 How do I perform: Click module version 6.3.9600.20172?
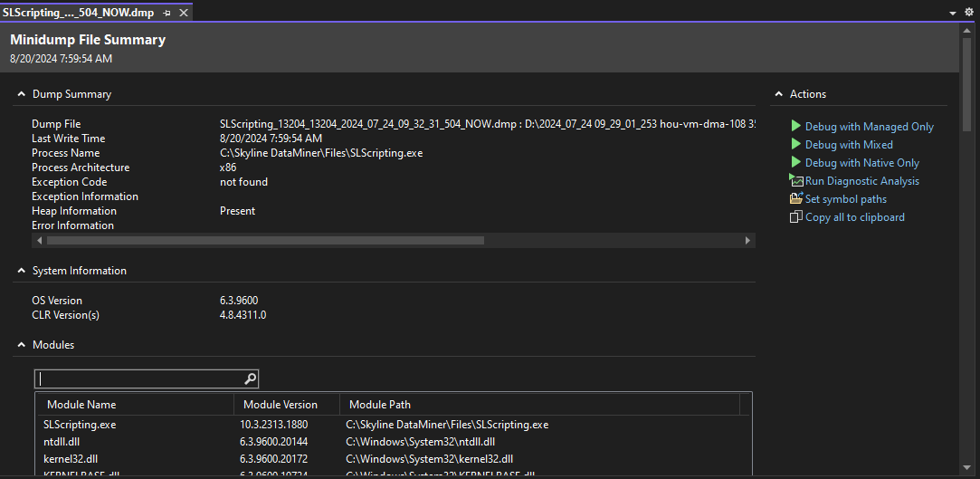point(273,459)
